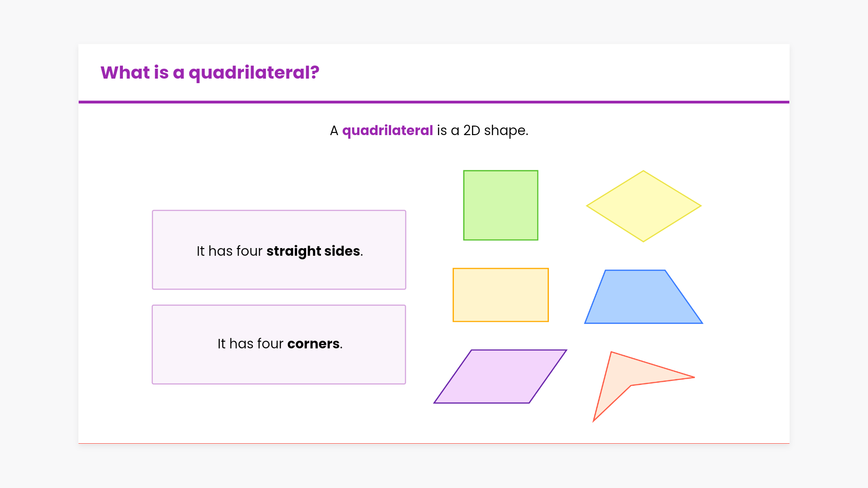Click the orange rectangle shape
Image resolution: width=868 pixels, height=488 pixels.
(x=500, y=295)
